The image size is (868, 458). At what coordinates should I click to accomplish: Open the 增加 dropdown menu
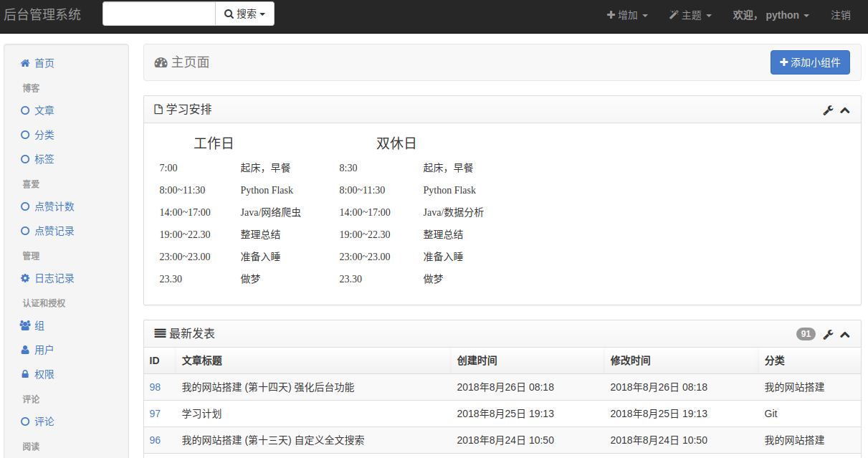tap(627, 15)
